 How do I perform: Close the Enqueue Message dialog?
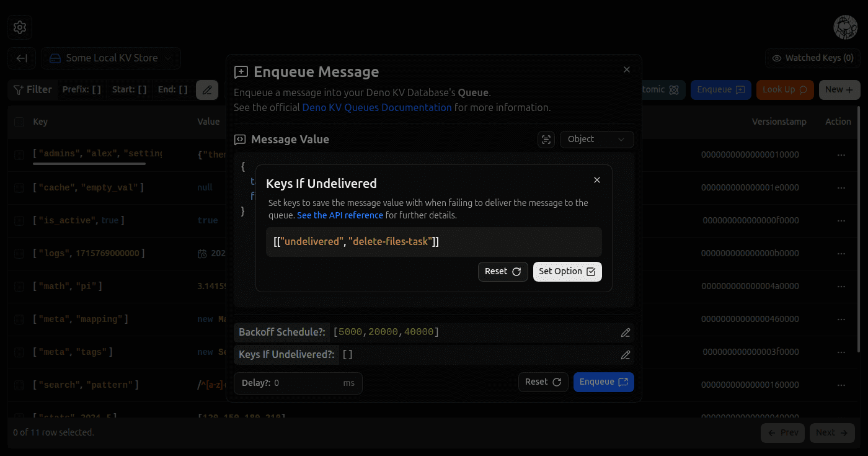tap(627, 69)
